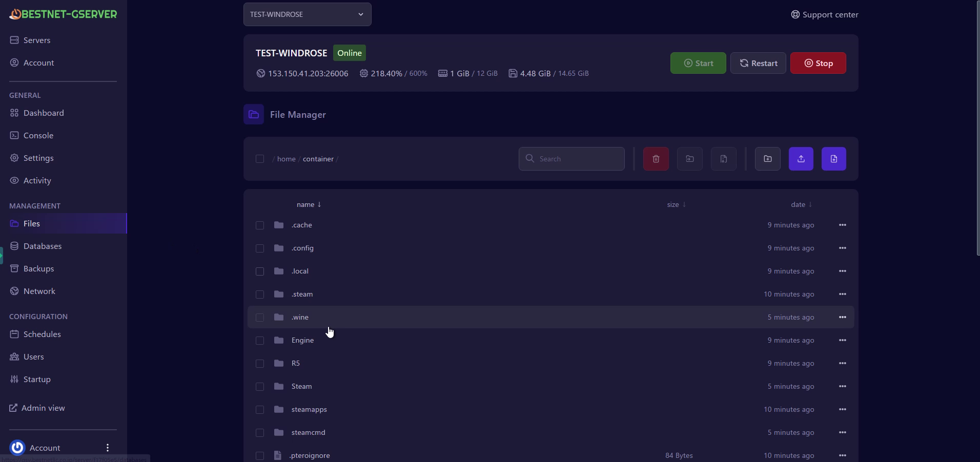This screenshot has height=462, width=980.
Task: Restart the server
Action: [758, 63]
